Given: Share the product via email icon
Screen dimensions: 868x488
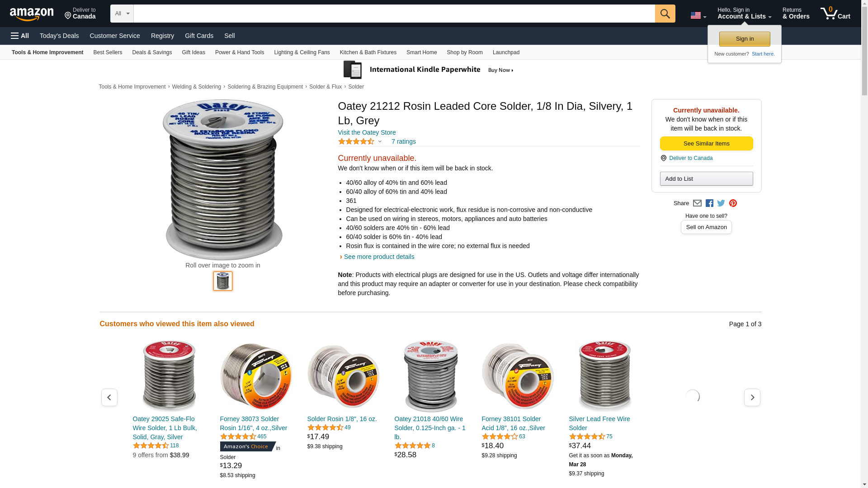Looking at the screenshot, I should point(697,203).
